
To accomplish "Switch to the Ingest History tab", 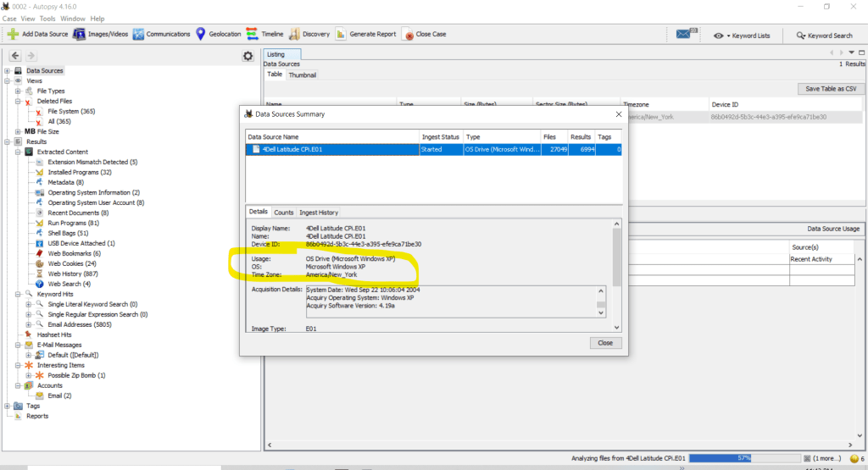I will point(319,213).
